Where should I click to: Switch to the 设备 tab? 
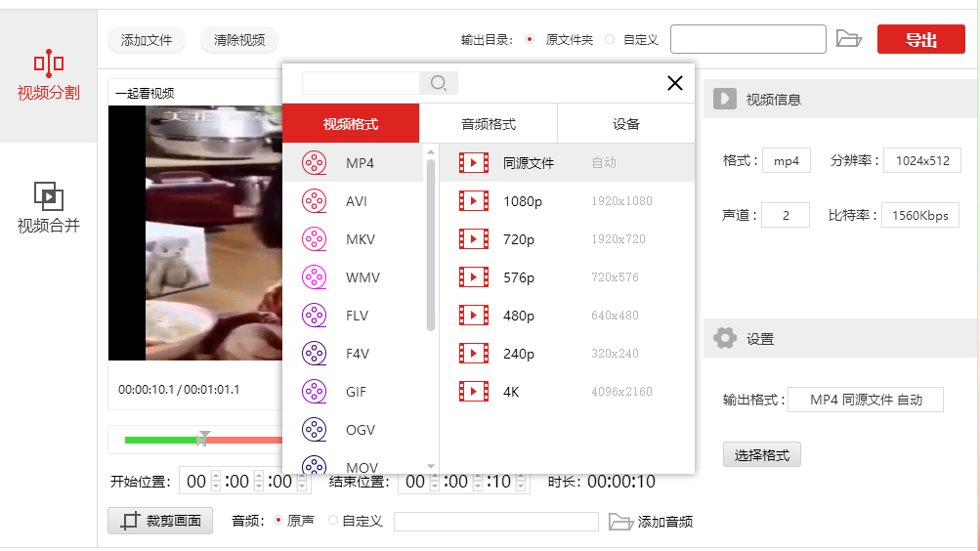point(625,124)
